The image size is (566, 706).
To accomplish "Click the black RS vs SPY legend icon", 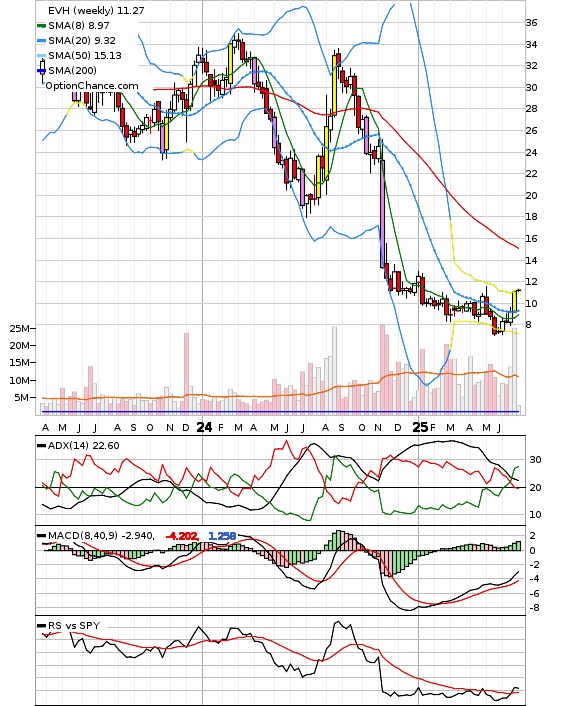I will click(x=41, y=625).
